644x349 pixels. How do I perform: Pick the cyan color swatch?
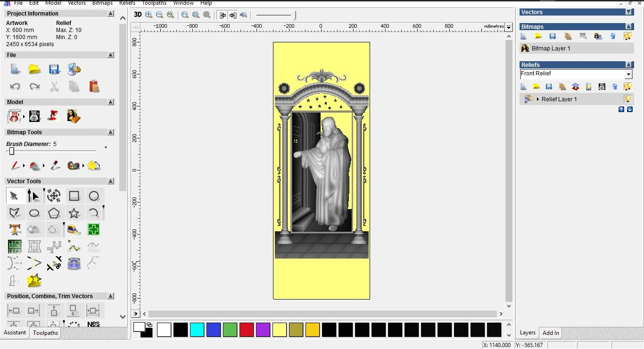[197, 330]
